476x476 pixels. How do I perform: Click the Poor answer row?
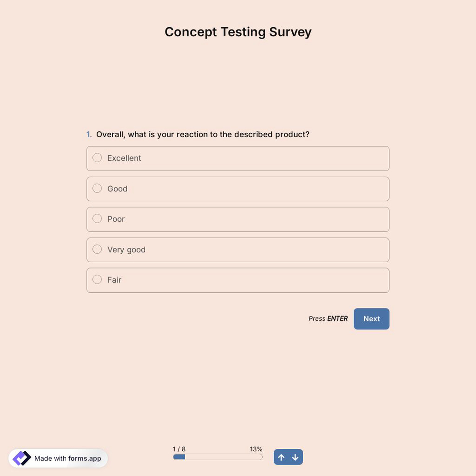(x=238, y=219)
